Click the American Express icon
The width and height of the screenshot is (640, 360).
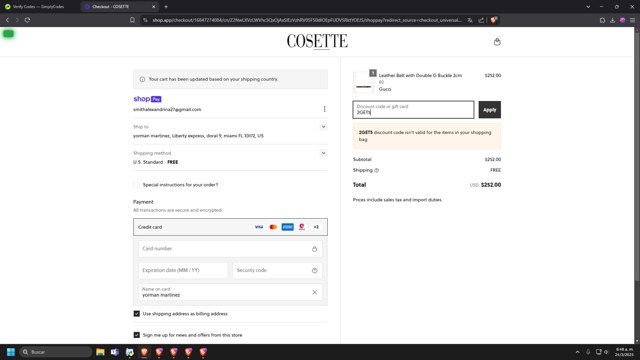(x=287, y=227)
